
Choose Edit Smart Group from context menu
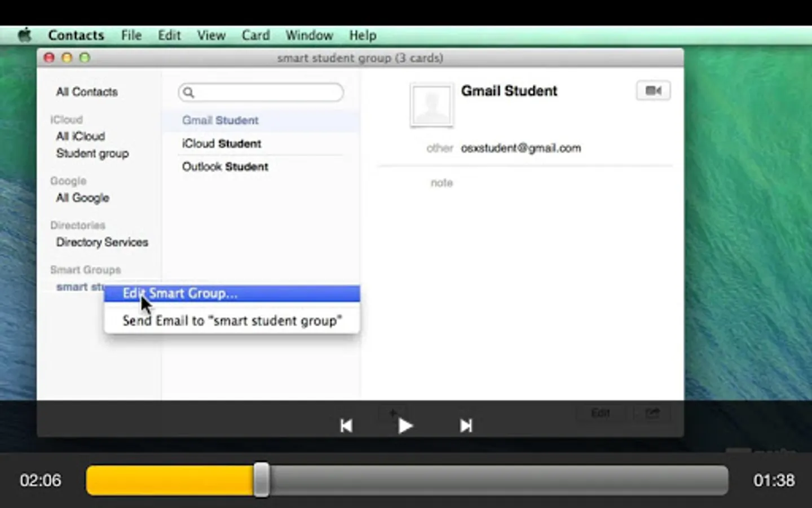click(x=232, y=294)
